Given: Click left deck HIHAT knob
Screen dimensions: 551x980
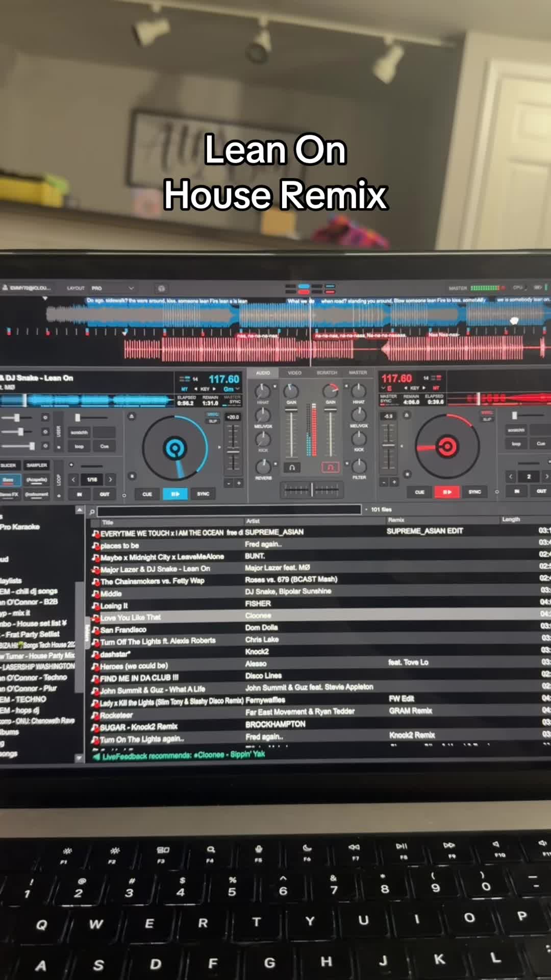Looking at the screenshot, I should (263, 391).
